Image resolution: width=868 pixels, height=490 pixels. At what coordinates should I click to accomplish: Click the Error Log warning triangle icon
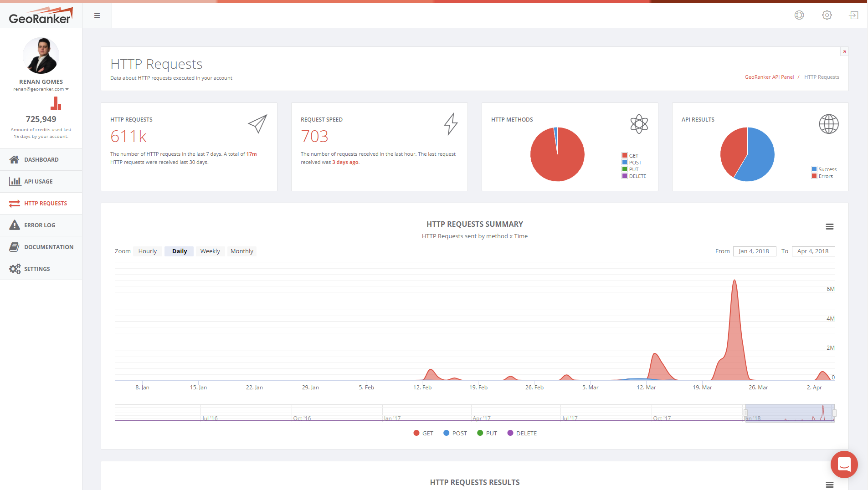(x=15, y=225)
